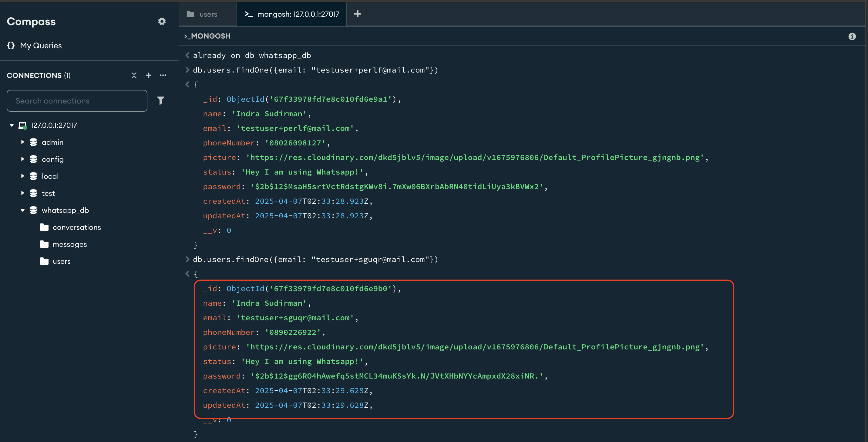Click the folder icon beside conversations
The width and height of the screenshot is (868, 442).
[44, 227]
